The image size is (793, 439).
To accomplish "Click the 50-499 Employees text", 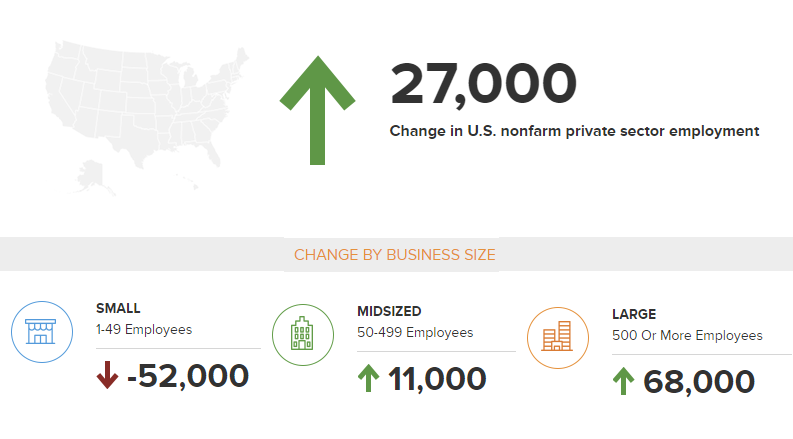I will [x=415, y=332].
